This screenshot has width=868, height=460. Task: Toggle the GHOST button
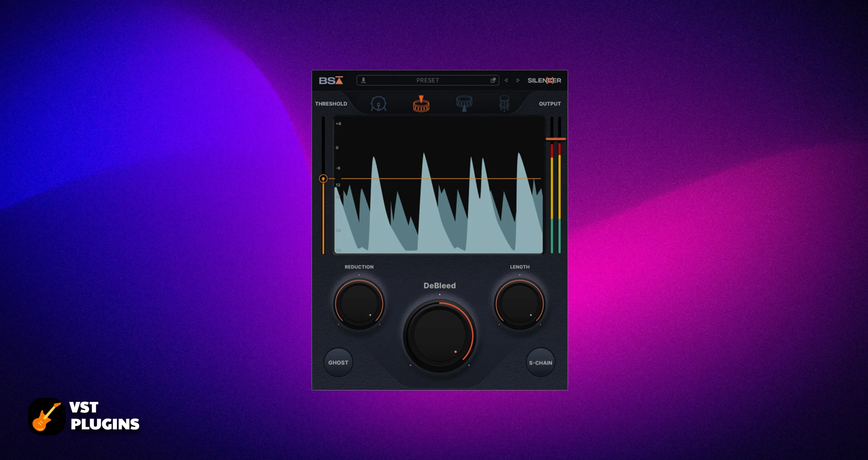(x=338, y=362)
